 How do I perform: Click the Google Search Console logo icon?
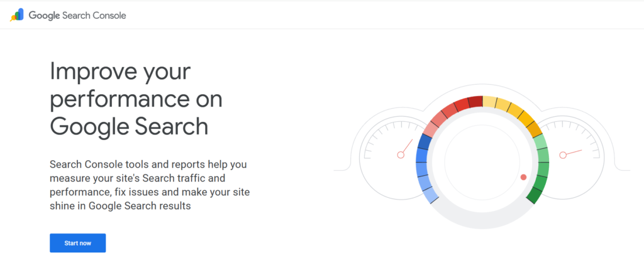(x=18, y=15)
